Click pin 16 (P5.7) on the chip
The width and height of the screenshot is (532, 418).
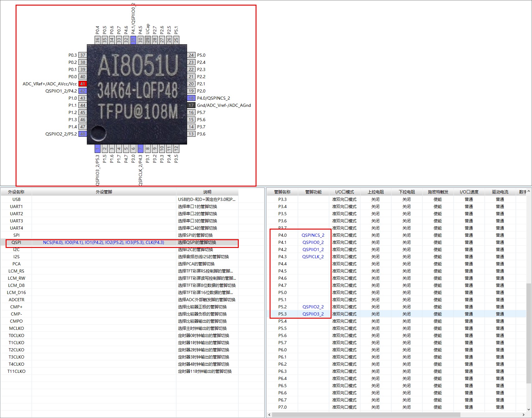click(x=191, y=112)
